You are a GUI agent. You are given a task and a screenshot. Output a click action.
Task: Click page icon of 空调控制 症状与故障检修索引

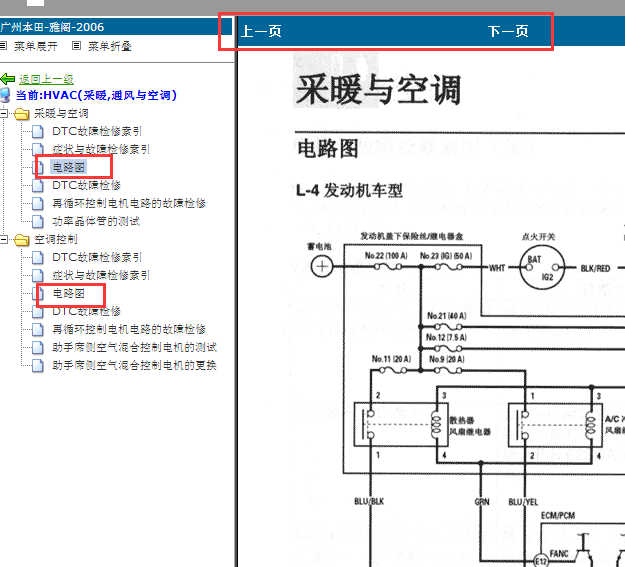[37, 276]
